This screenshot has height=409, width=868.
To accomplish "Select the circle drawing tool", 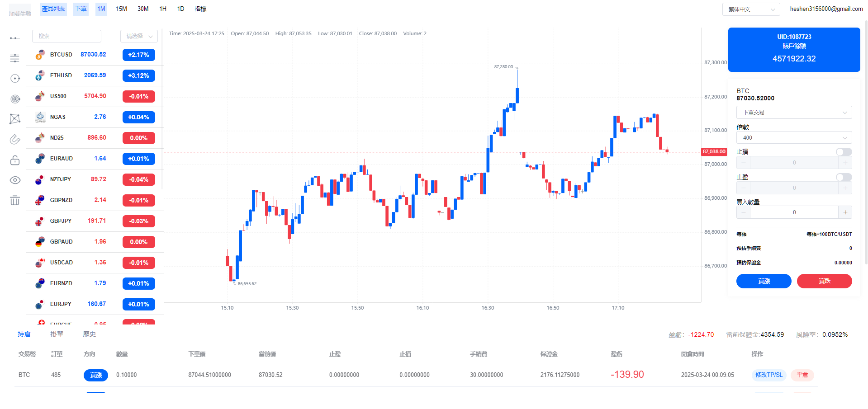I will [x=15, y=79].
